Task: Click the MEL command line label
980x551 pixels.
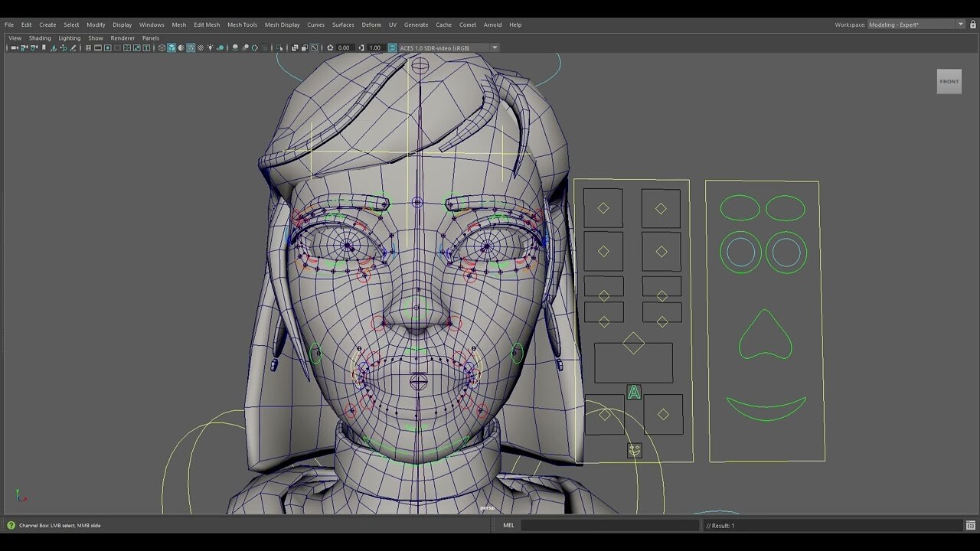Action: coord(508,525)
